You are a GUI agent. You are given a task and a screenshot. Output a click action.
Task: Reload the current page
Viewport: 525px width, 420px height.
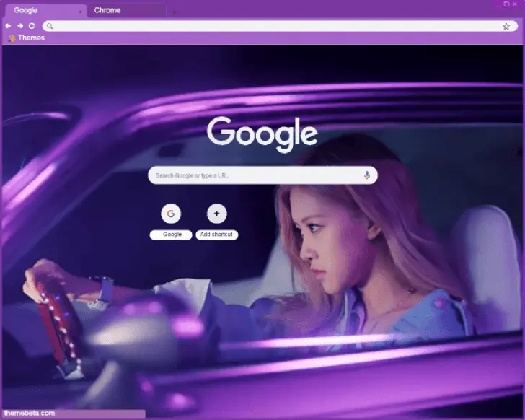(32, 26)
